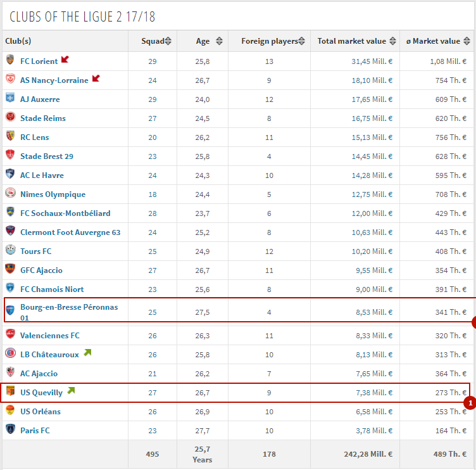Click LB Châteauroux's green promotion arrow
This screenshot has width=476, height=470.
(x=87, y=352)
